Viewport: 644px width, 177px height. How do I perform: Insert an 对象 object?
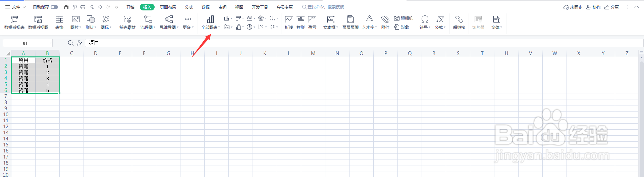point(401,27)
